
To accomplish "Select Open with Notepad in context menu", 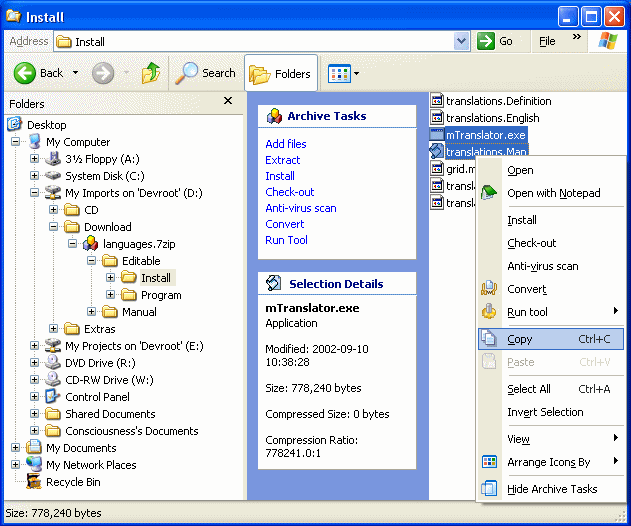I will (x=553, y=193).
